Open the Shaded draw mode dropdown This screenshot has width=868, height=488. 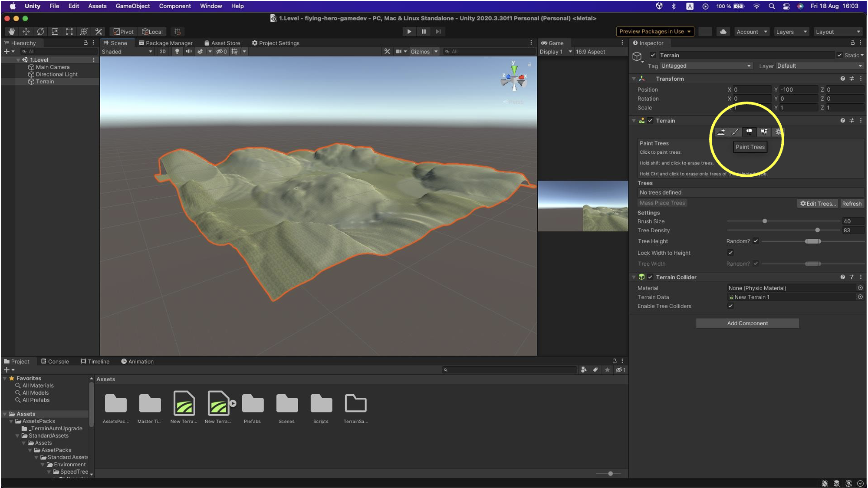[x=127, y=52]
